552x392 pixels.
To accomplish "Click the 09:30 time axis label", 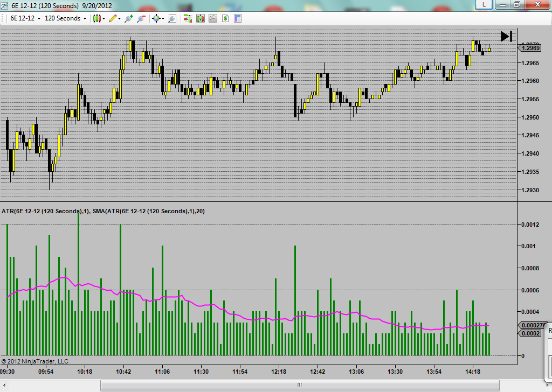I will click(x=8, y=371).
